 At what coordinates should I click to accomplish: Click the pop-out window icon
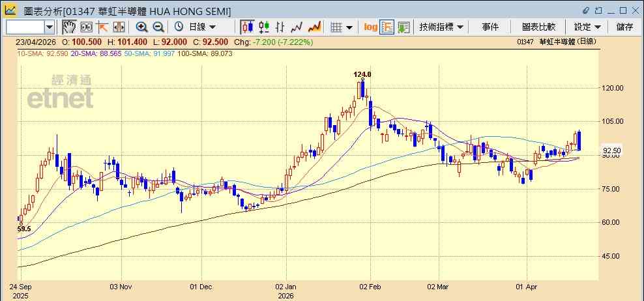pos(599,10)
